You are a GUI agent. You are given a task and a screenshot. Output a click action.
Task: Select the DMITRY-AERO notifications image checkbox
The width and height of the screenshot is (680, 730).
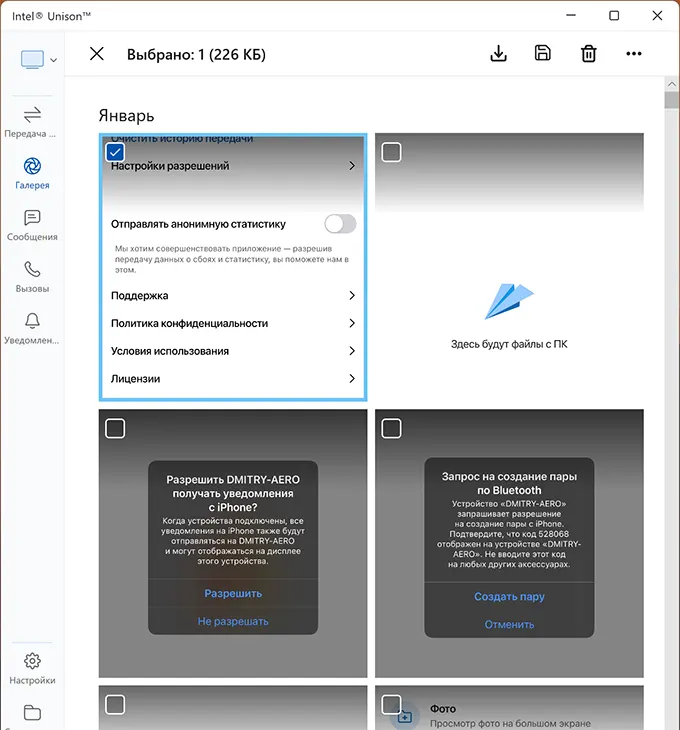[x=115, y=428]
